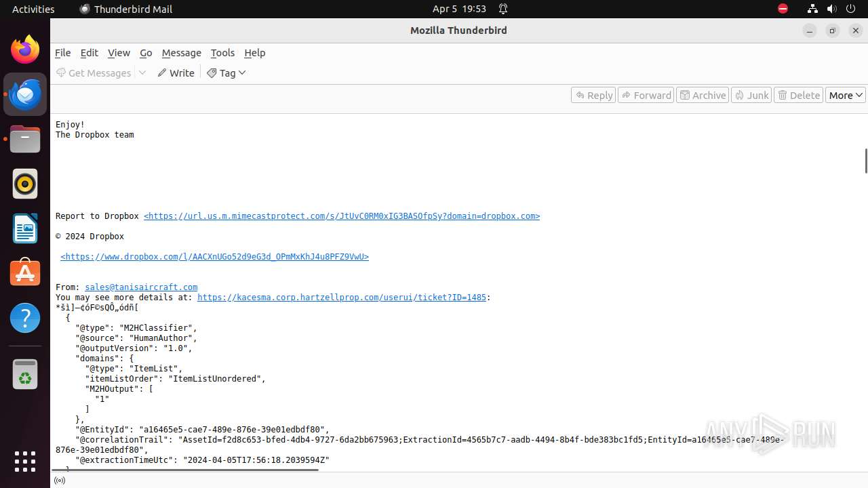Click sales@tanisaircraft.com email address
Image resolution: width=868 pixels, height=488 pixels.
(x=141, y=287)
